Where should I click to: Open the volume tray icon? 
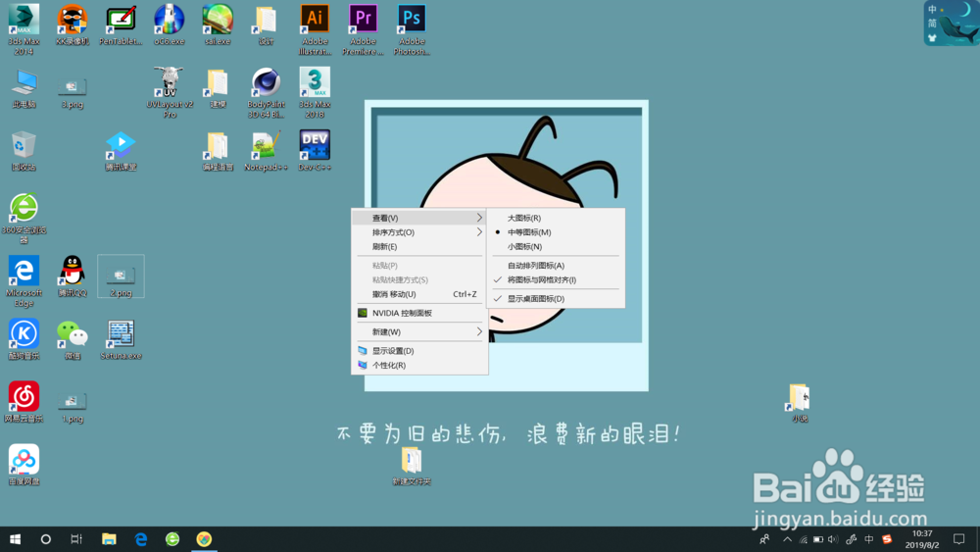point(832,539)
